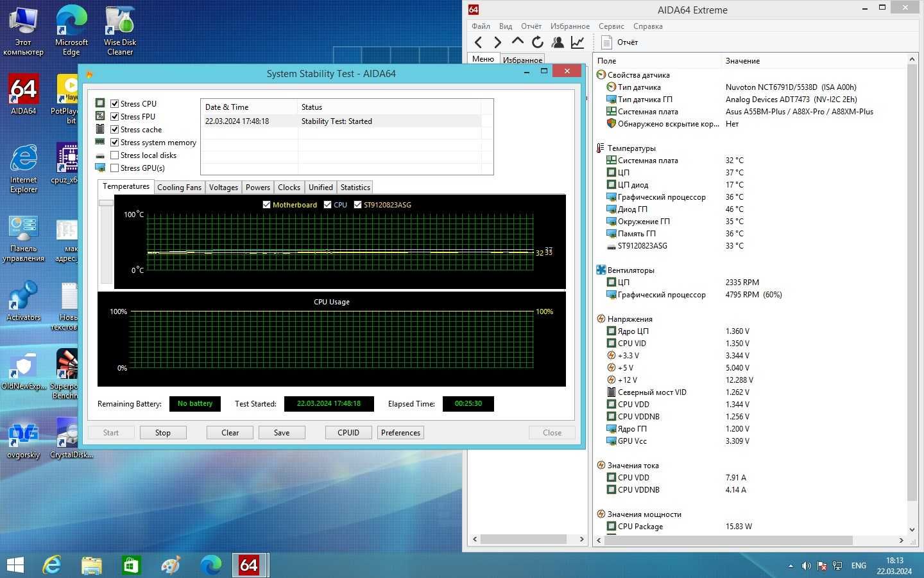The height and width of the screenshot is (578, 924).
Task: Click the volume speaker tray icon
Action: pos(806,566)
